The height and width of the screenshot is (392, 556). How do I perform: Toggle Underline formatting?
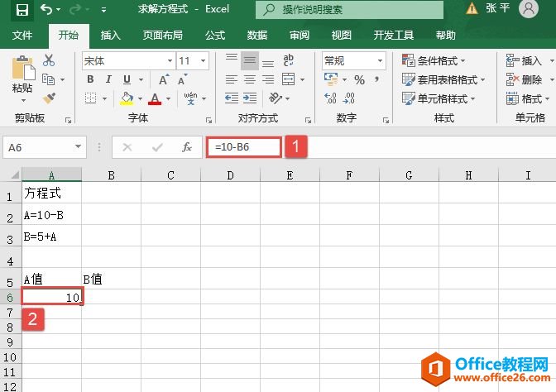click(127, 79)
